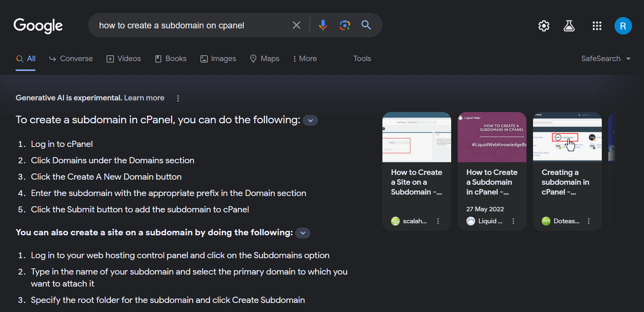Open more options for scalahosting card

[x=438, y=221]
